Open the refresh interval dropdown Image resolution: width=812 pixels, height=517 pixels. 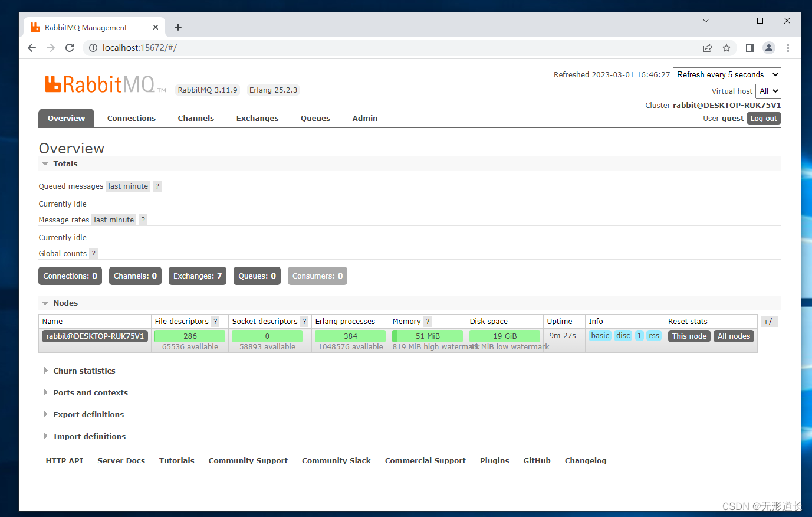point(727,74)
